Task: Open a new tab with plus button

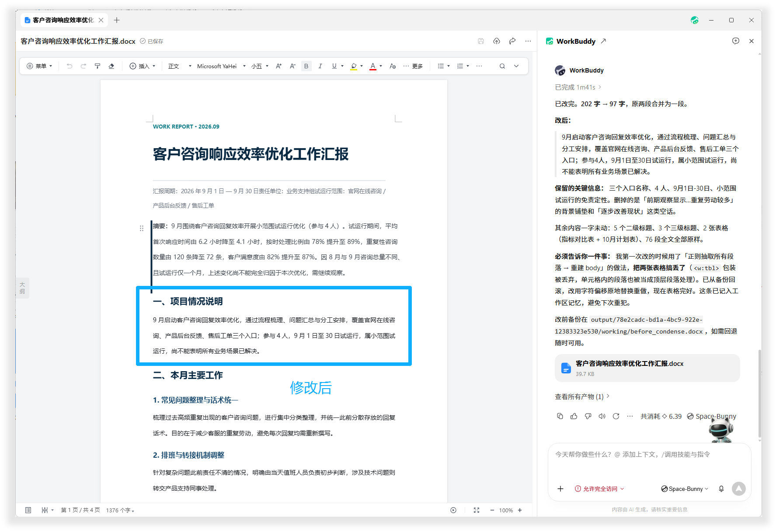Action: click(x=117, y=20)
